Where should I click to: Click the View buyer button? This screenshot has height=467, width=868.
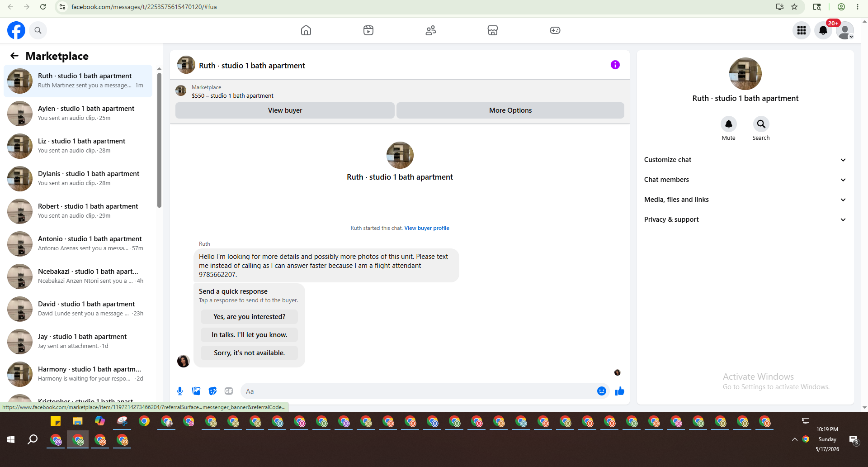(285, 110)
